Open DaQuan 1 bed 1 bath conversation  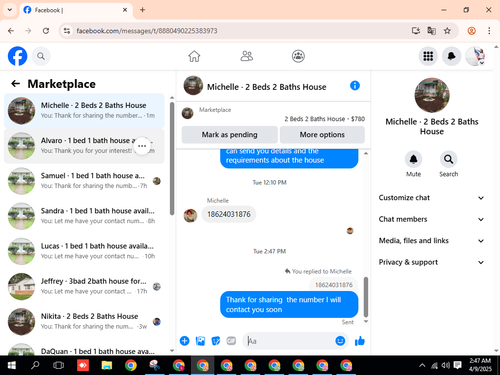[x=84, y=349]
